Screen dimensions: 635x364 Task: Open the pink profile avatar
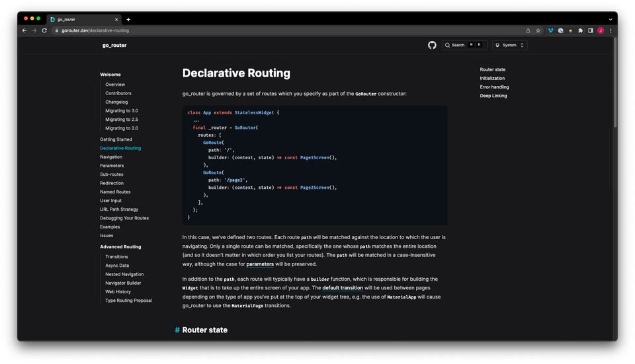tap(601, 30)
